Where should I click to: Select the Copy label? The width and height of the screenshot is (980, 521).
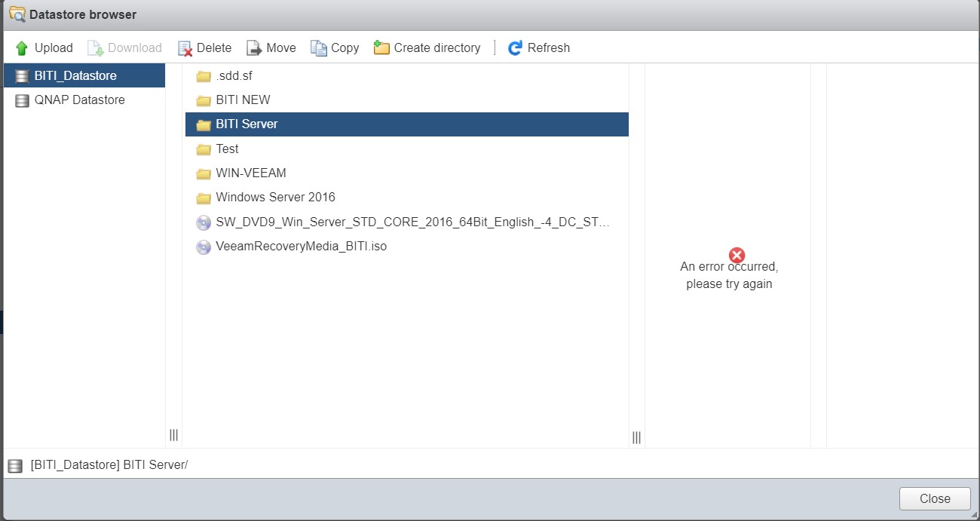point(345,48)
